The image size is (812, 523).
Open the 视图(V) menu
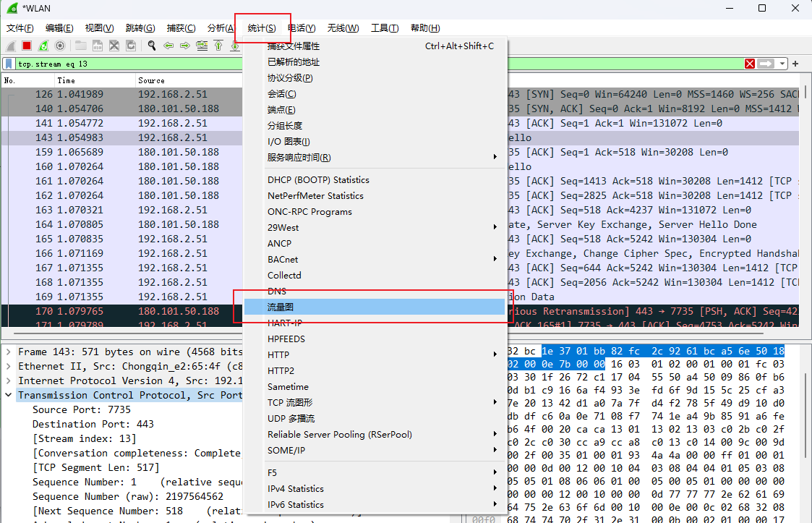(x=100, y=28)
